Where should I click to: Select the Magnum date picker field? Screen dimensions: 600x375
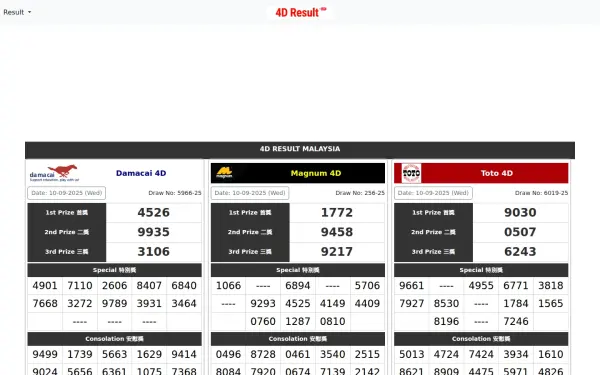(x=250, y=193)
